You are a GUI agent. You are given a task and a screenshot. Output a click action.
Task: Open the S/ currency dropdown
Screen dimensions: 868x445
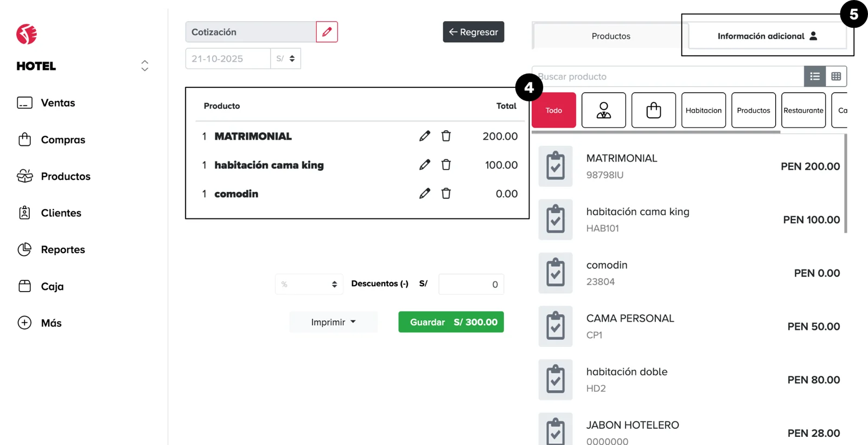(285, 59)
